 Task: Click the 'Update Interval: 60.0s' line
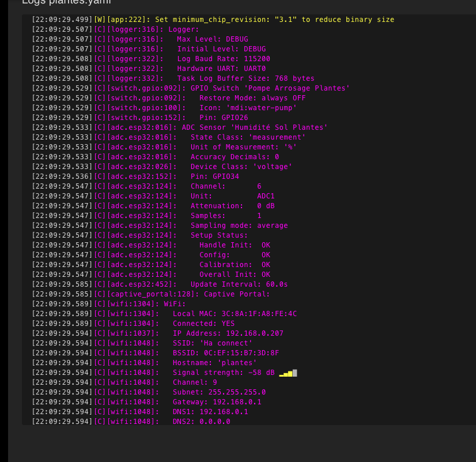click(239, 284)
